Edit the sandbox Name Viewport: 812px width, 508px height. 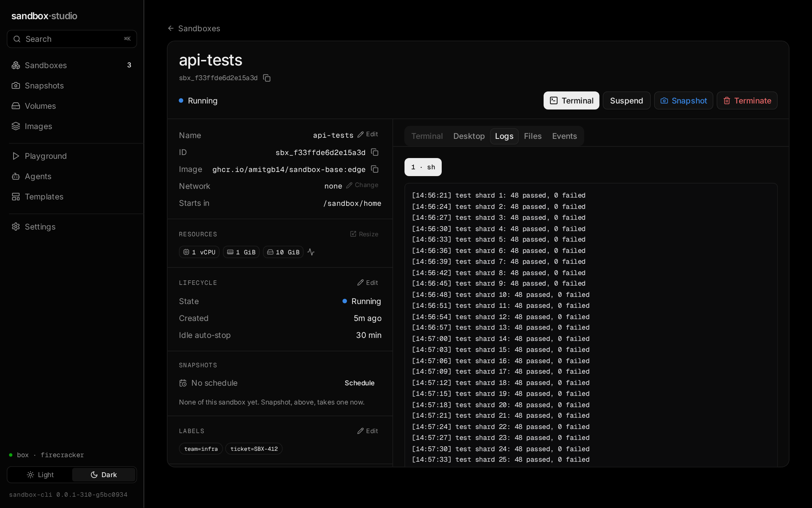(368, 134)
